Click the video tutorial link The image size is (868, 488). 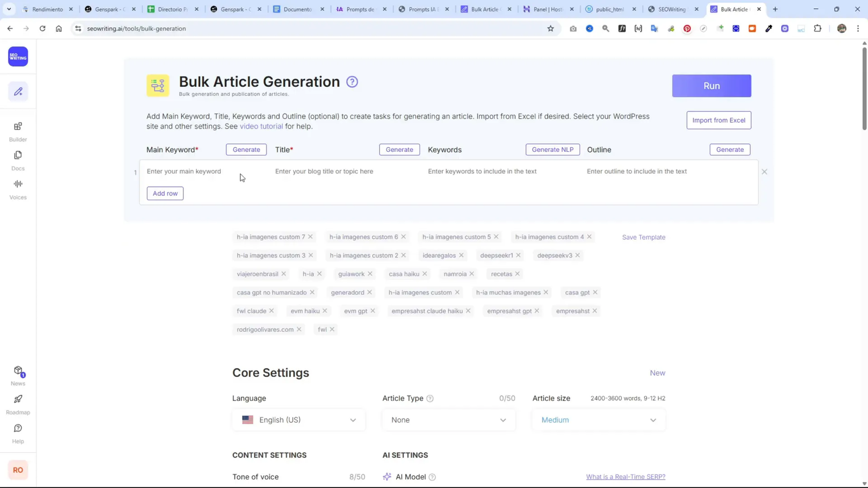pyautogui.click(x=261, y=126)
